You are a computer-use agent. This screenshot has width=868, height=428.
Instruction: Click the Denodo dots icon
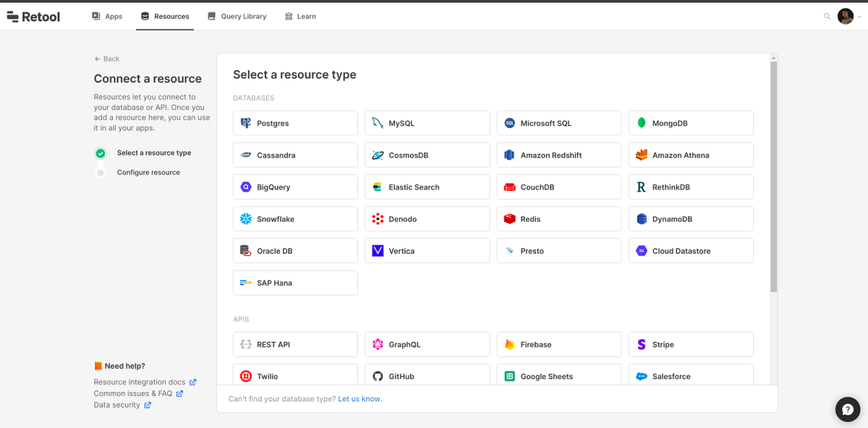pos(378,219)
